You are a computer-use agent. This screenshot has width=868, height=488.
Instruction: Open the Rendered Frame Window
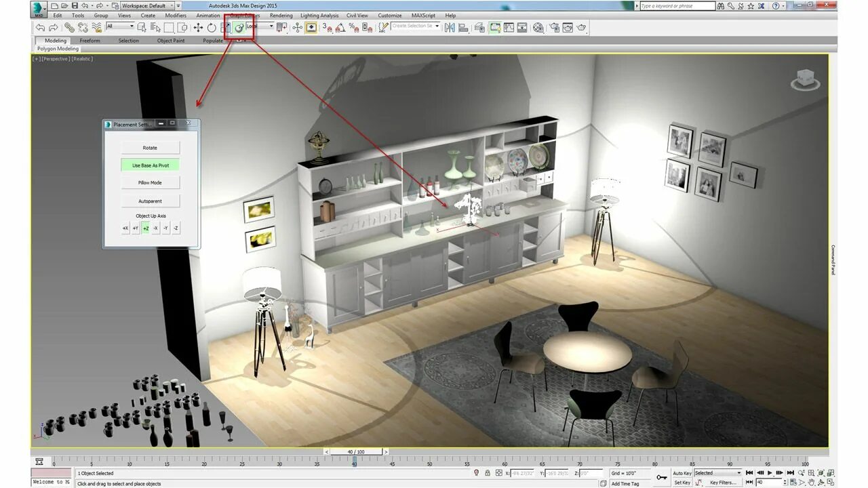(568, 28)
